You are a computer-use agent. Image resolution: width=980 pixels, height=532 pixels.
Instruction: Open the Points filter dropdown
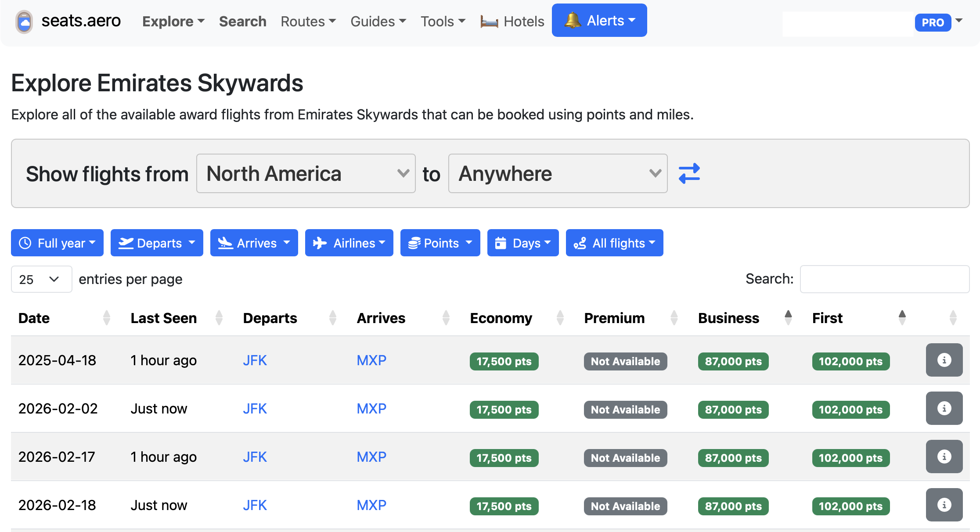click(x=440, y=243)
